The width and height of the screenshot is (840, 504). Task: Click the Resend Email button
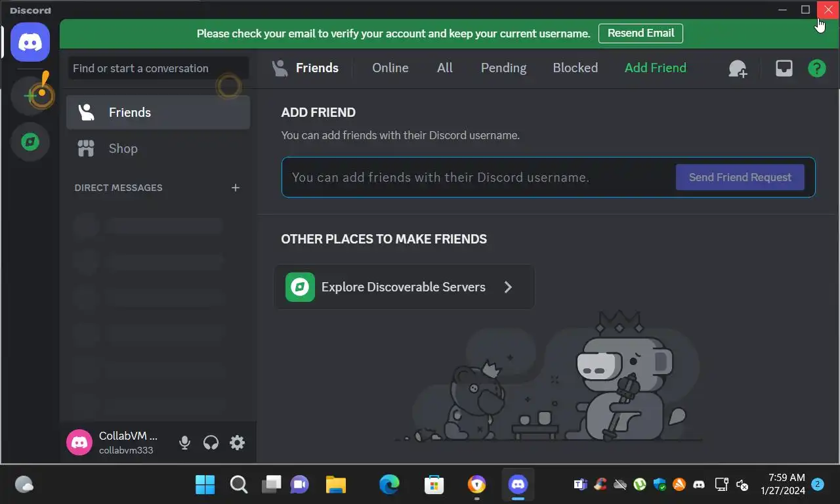pyautogui.click(x=640, y=33)
